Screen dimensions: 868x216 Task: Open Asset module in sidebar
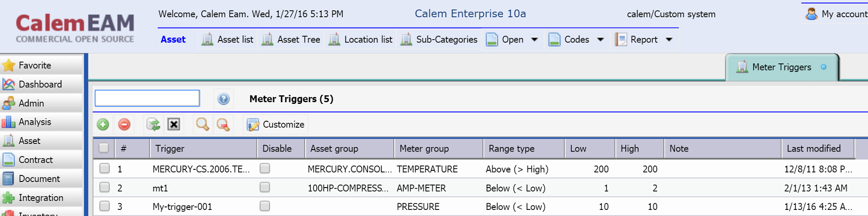41,140
